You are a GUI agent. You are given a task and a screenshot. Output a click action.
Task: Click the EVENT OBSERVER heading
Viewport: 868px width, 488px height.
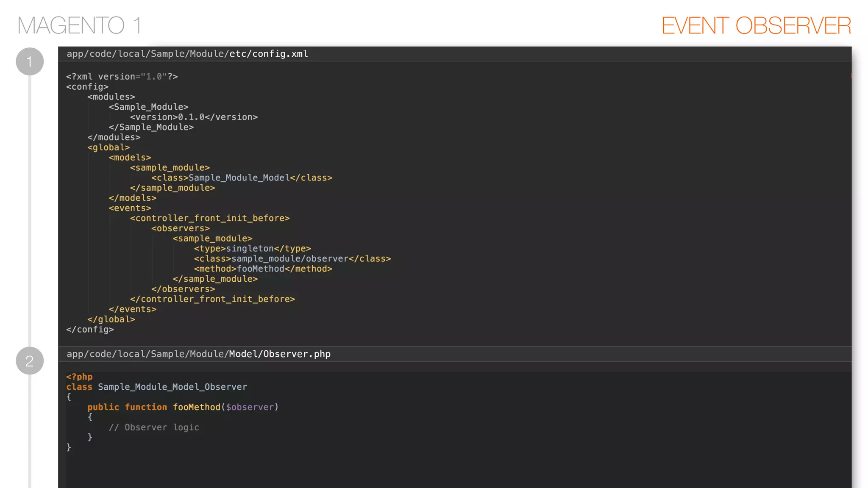click(x=756, y=25)
